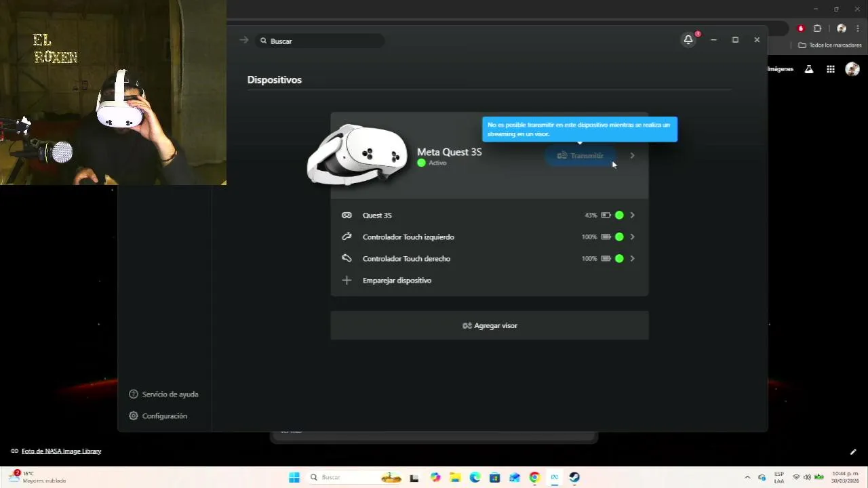The height and width of the screenshot is (488, 868).
Task: Expand Controlador Touch derecho chevron
Action: coord(632,258)
